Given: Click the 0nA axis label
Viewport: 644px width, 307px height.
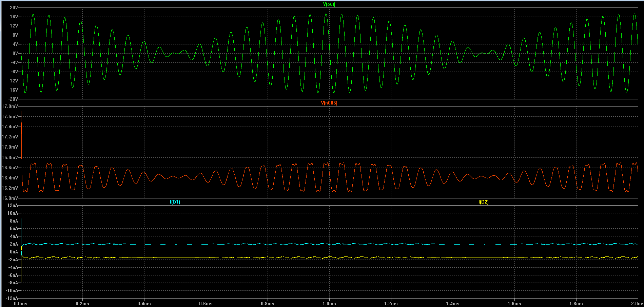Looking at the screenshot, I should click(x=14, y=252).
